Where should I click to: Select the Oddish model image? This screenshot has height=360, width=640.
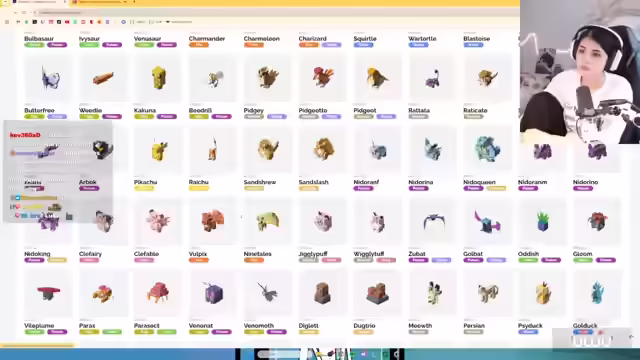[x=542, y=221]
